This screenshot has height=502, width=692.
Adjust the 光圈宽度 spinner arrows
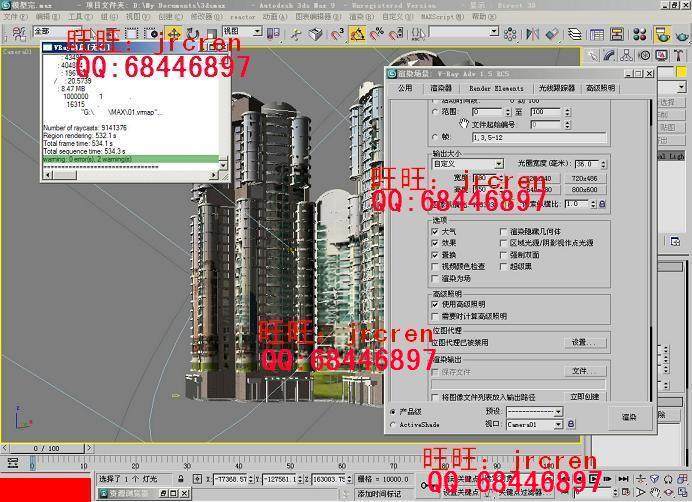coord(603,164)
